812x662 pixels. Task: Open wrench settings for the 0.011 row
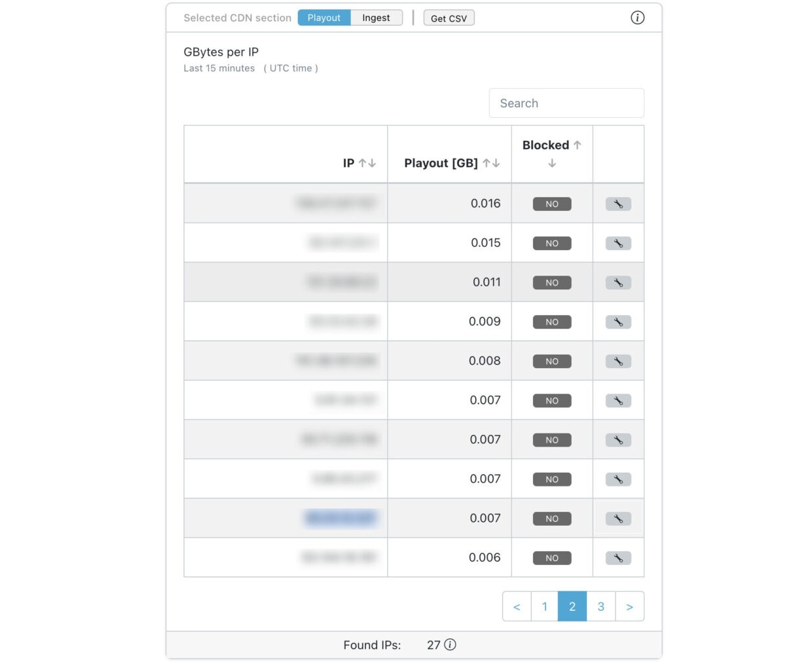pos(618,283)
